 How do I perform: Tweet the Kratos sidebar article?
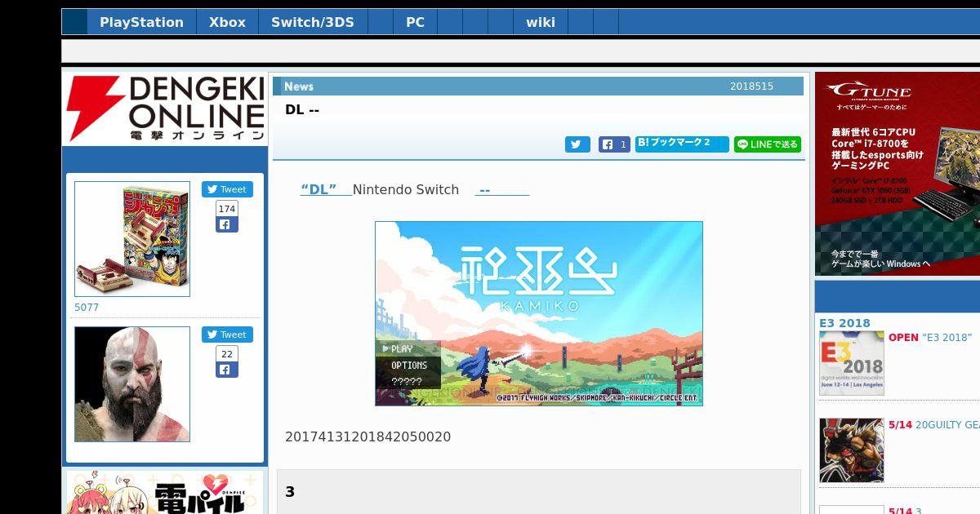pos(227,335)
